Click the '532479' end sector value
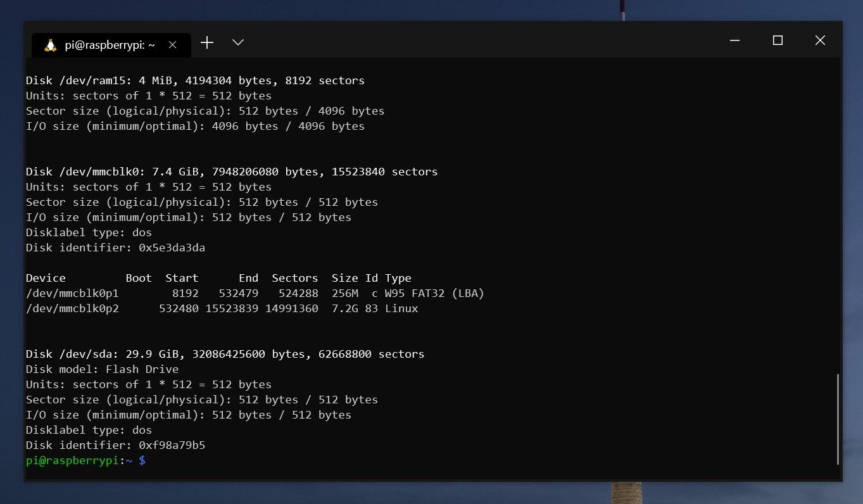The height and width of the screenshot is (504, 863). point(239,293)
